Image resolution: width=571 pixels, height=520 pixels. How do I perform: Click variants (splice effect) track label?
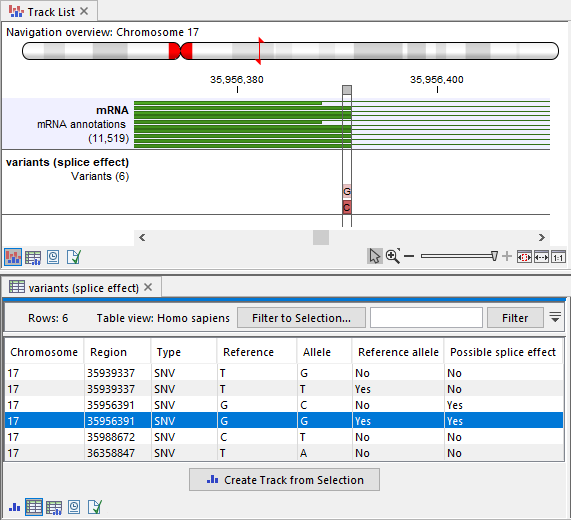coord(67,162)
